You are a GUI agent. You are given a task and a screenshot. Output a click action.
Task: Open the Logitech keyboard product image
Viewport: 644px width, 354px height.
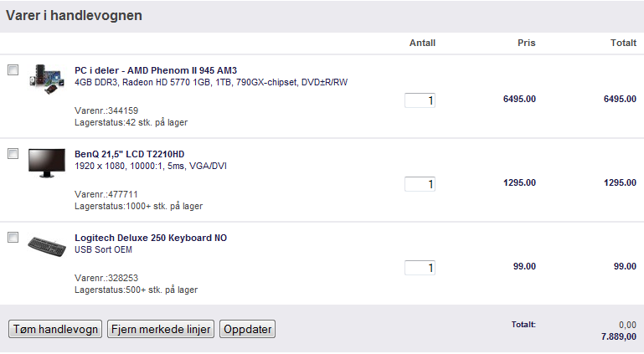(x=46, y=246)
